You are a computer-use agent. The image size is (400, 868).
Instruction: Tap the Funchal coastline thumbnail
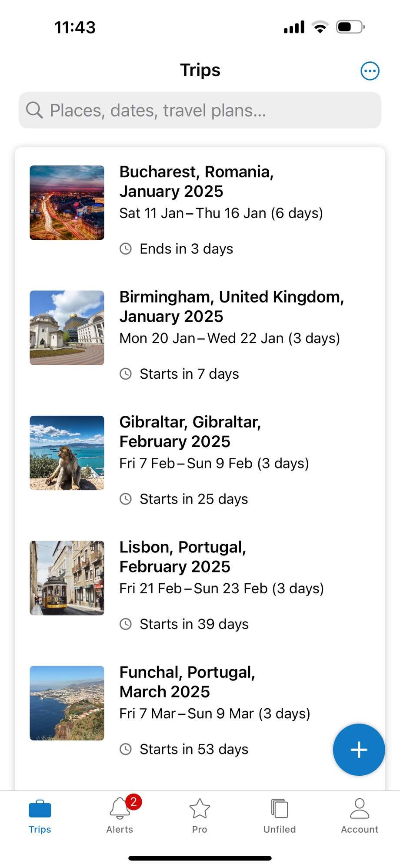pos(67,703)
